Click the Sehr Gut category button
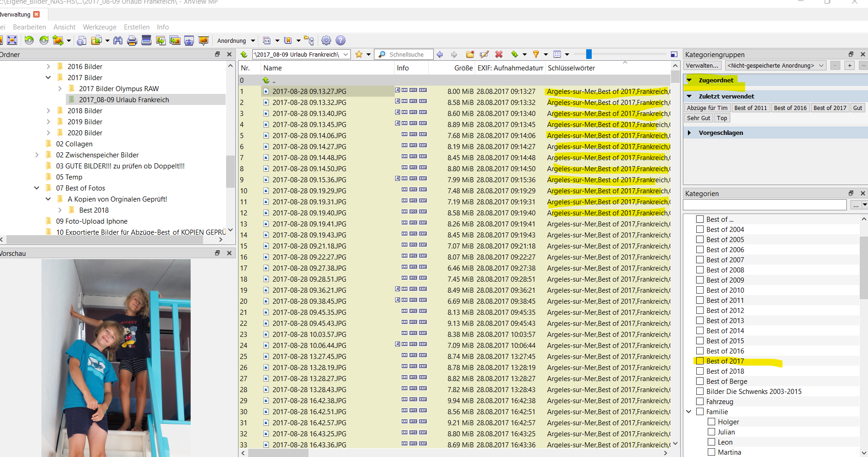868x457 pixels. click(x=699, y=118)
